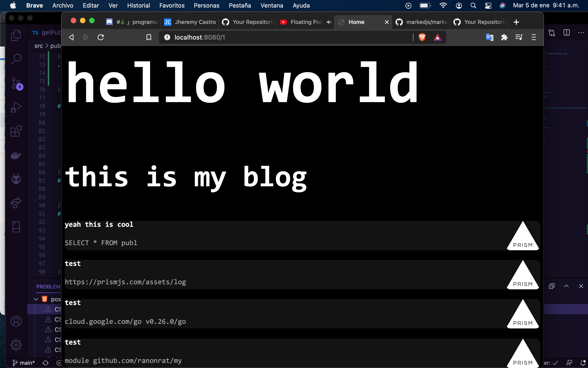Switch to the Jheremy Castro tab

[x=190, y=22]
